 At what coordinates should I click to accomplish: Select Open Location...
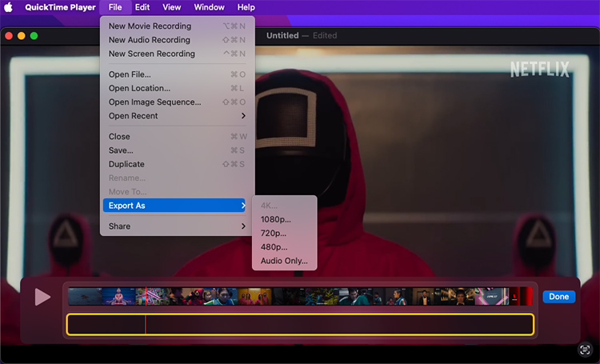177,88
